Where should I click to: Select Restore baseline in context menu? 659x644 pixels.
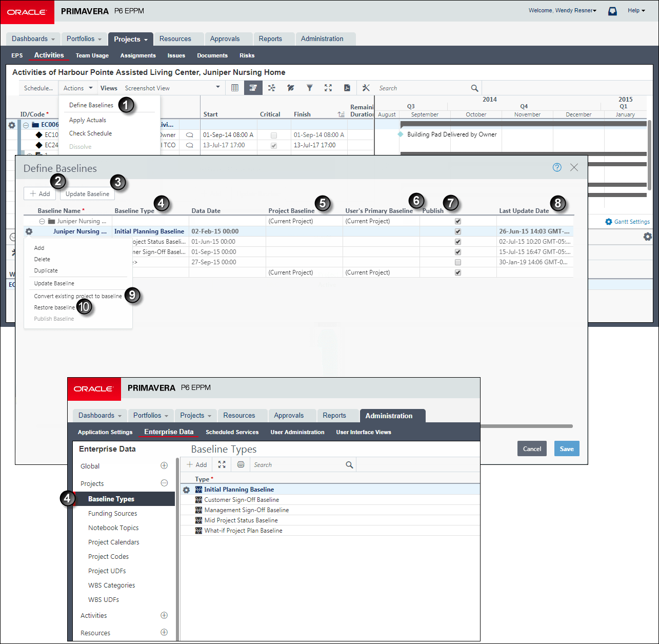(x=54, y=307)
